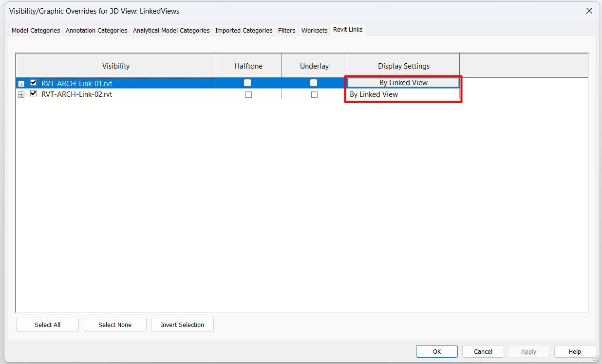Open the Filters tab
602x364 pixels.
[287, 30]
